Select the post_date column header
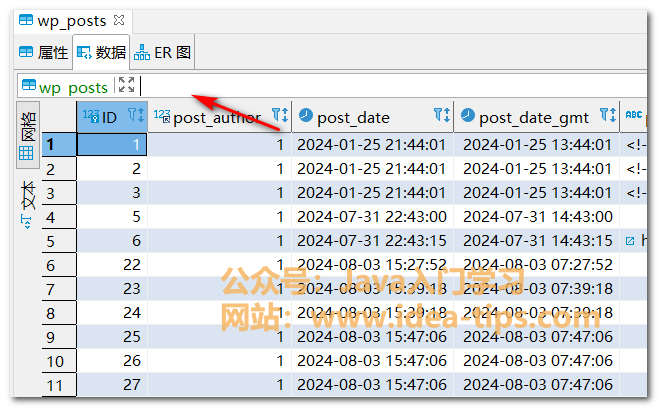658x408 pixels. click(x=372, y=117)
